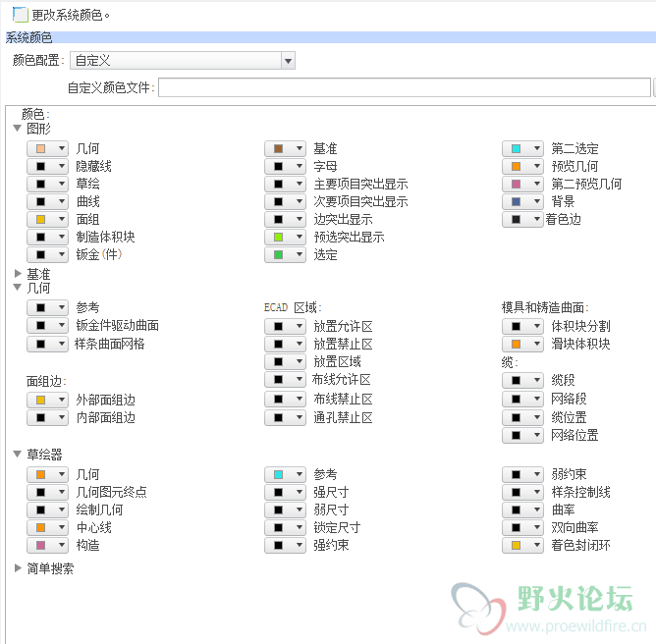656x644 pixels.
Task: Open the 中心线 color dropdown
Action: click(x=48, y=528)
